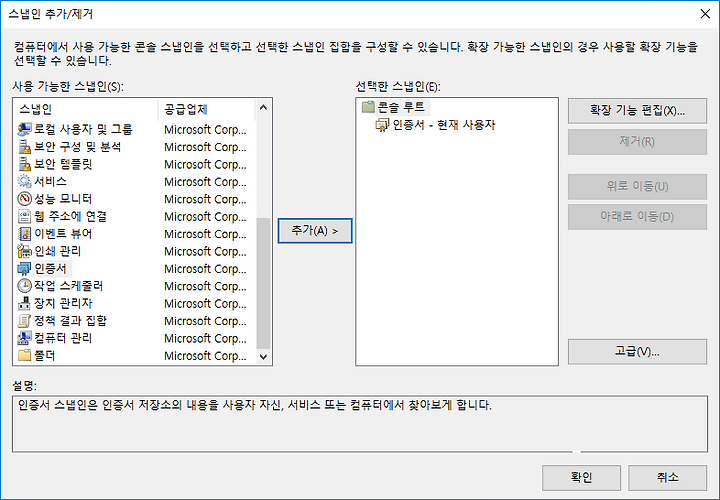Select the 성능 모니터 row text
This screenshot has width=720, height=500.
[x=63, y=199]
